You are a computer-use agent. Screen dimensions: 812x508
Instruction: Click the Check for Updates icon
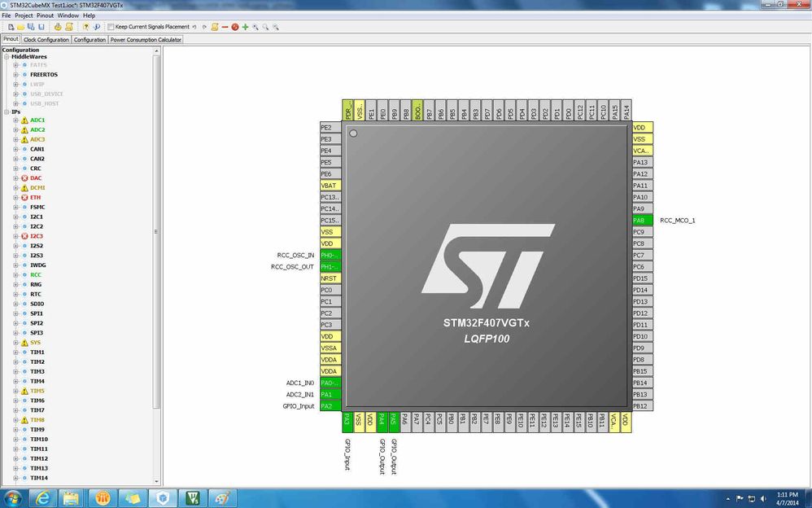coord(97,27)
